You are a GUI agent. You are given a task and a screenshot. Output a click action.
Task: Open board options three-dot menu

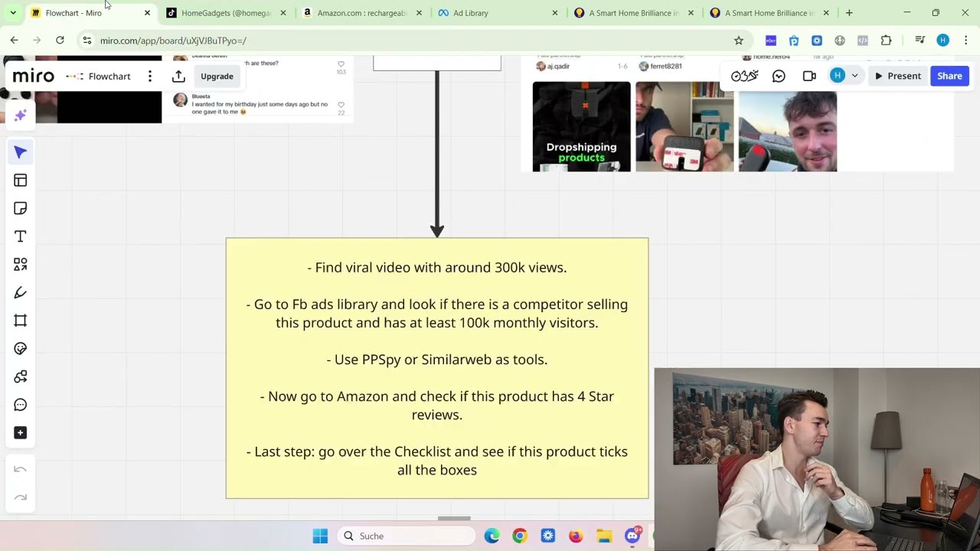[150, 76]
